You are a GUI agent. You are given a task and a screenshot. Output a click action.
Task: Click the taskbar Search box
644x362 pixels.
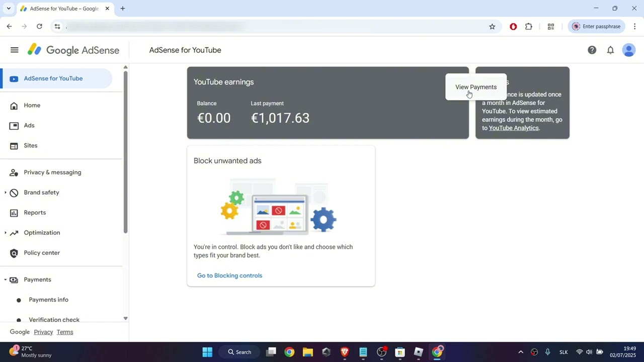click(239, 352)
